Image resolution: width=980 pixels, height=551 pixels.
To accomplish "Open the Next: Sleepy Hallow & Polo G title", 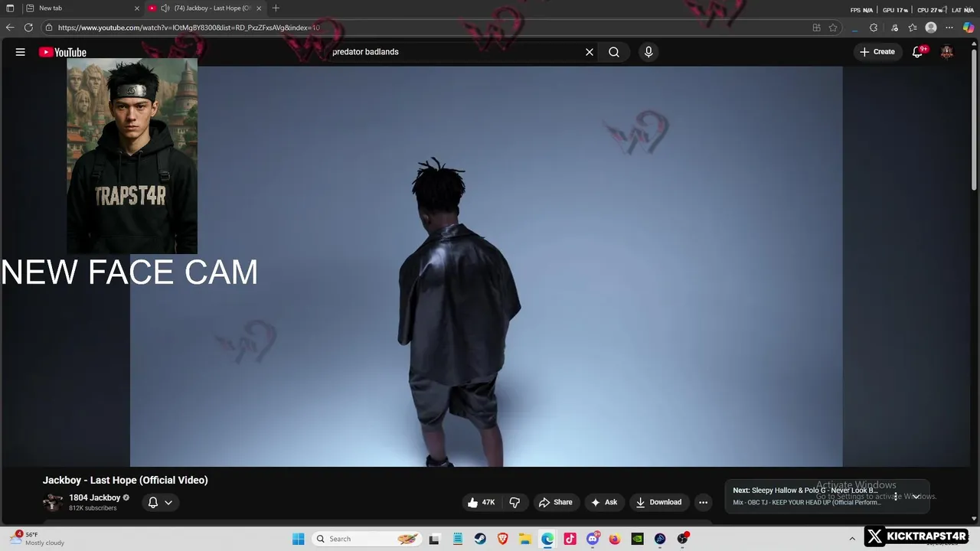I will (x=805, y=491).
